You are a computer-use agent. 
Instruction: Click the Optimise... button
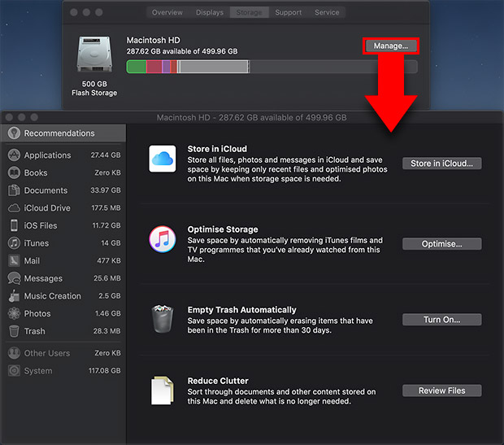coord(441,244)
